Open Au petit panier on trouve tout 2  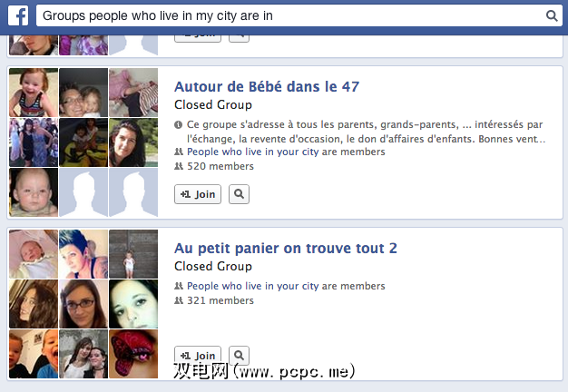pyautogui.click(x=286, y=248)
